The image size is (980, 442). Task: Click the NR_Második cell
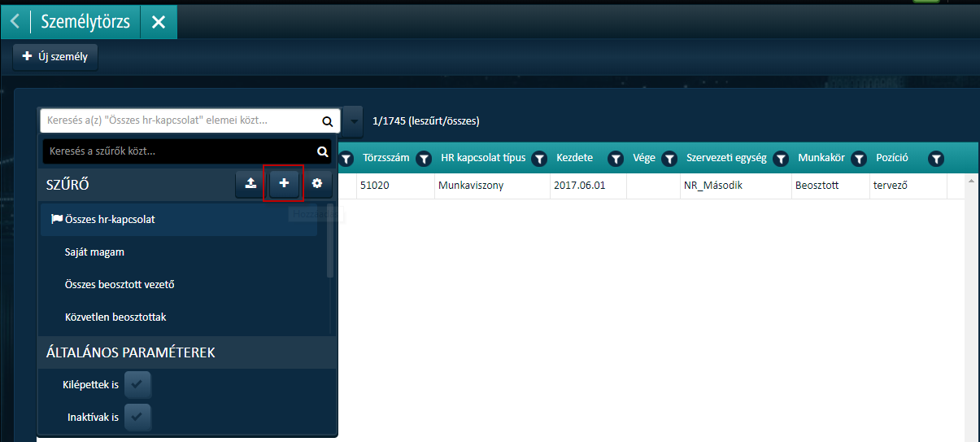click(x=735, y=186)
